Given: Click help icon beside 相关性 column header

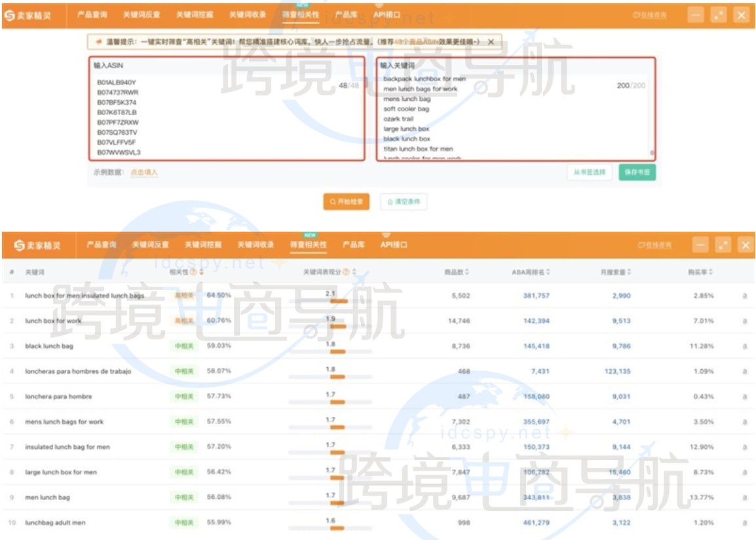Looking at the screenshot, I should pyautogui.click(x=193, y=272).
